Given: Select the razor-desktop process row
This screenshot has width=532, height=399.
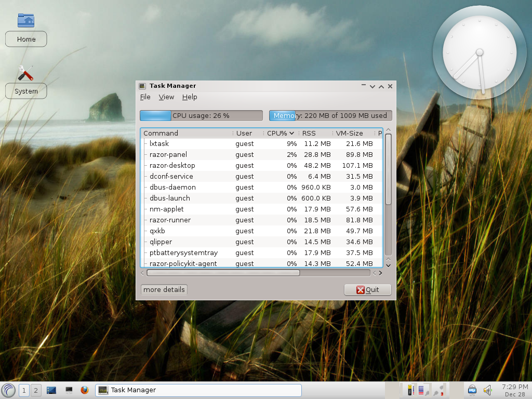Looking at the screenshot, I should point(172,165).
